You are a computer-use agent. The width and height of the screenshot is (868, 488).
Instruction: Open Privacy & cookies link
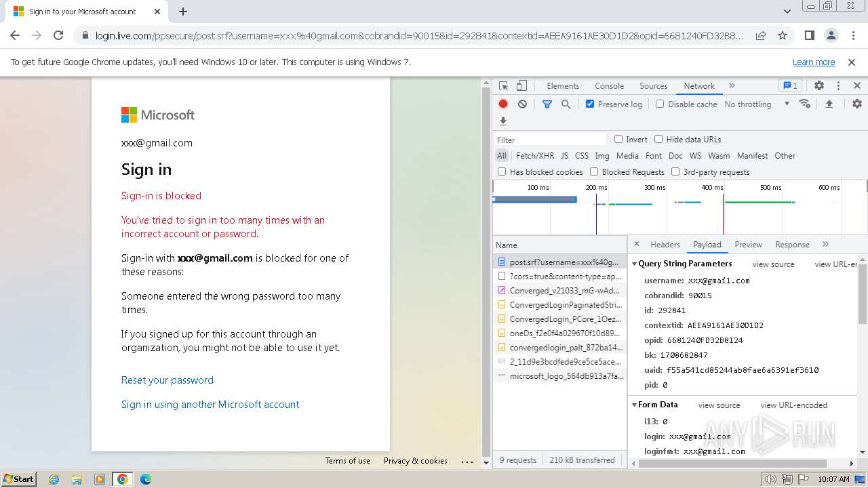pos(416,461)
